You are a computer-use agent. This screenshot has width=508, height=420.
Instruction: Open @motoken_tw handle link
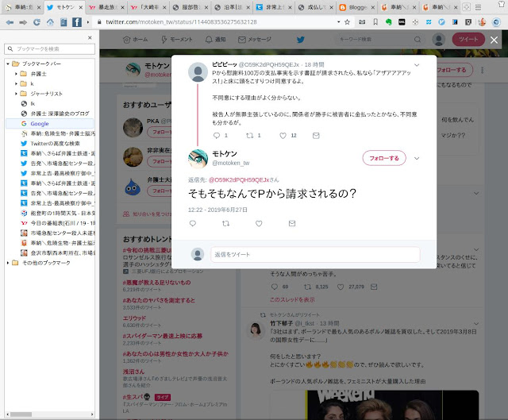231,163
